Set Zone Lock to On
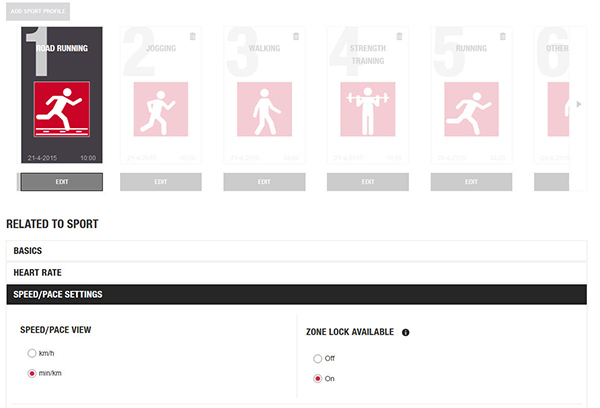 [x=318, y=379]
